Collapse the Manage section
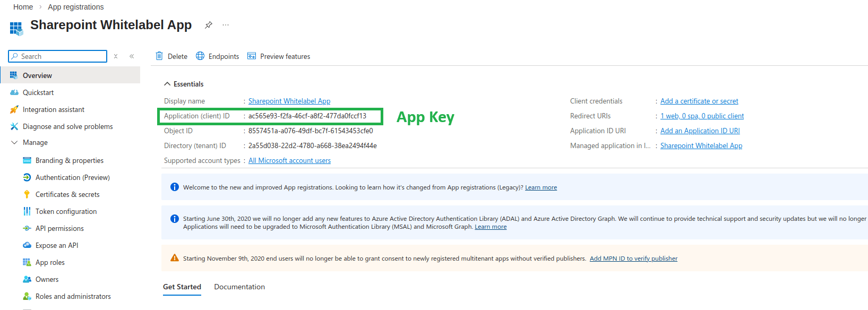 point(14,142)
